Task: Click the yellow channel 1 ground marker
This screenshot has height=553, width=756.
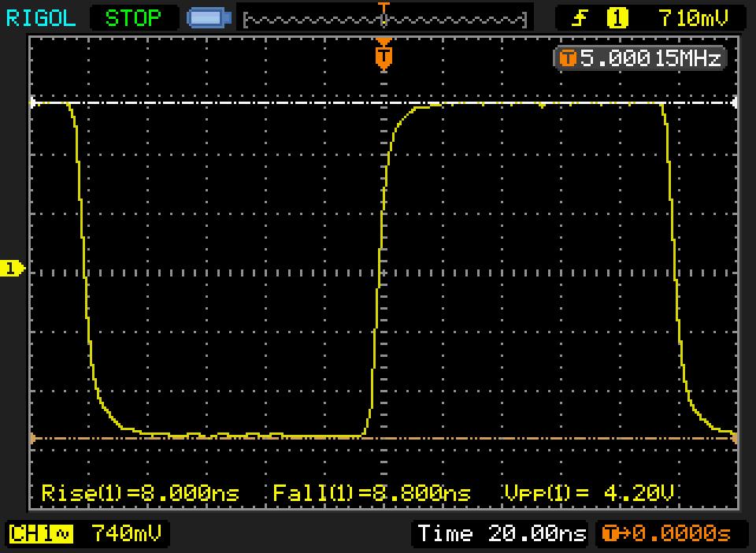Action: [x=12, y=268]
